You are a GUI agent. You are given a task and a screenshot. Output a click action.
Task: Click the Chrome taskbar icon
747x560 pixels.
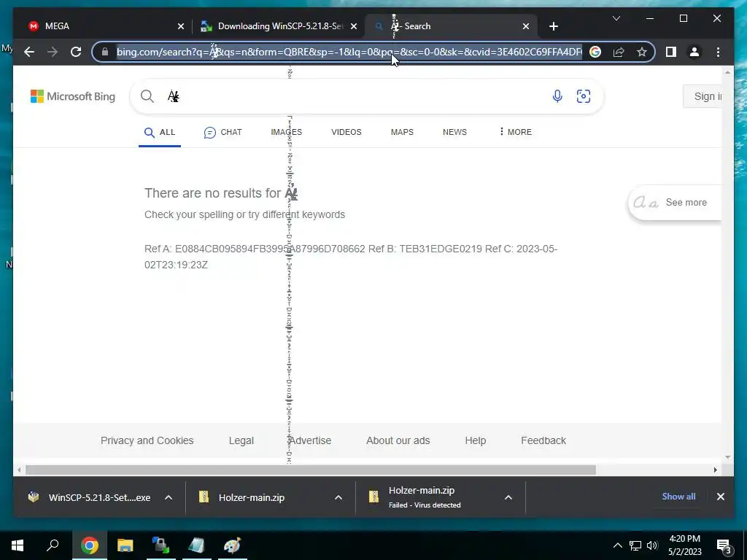pyautogui.click(x=89, y=545)
